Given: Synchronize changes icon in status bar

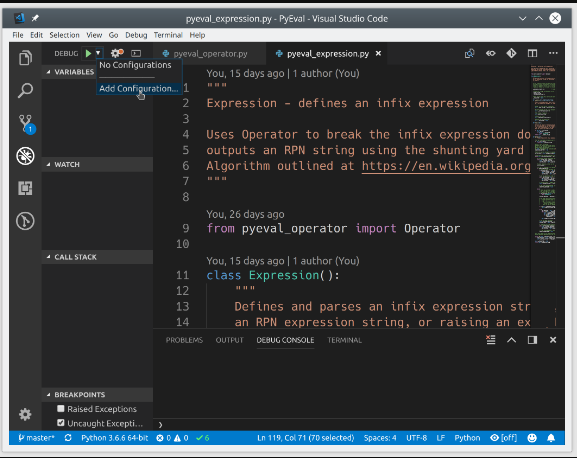Looking at the screenshot, I should [x=68, y=438].
